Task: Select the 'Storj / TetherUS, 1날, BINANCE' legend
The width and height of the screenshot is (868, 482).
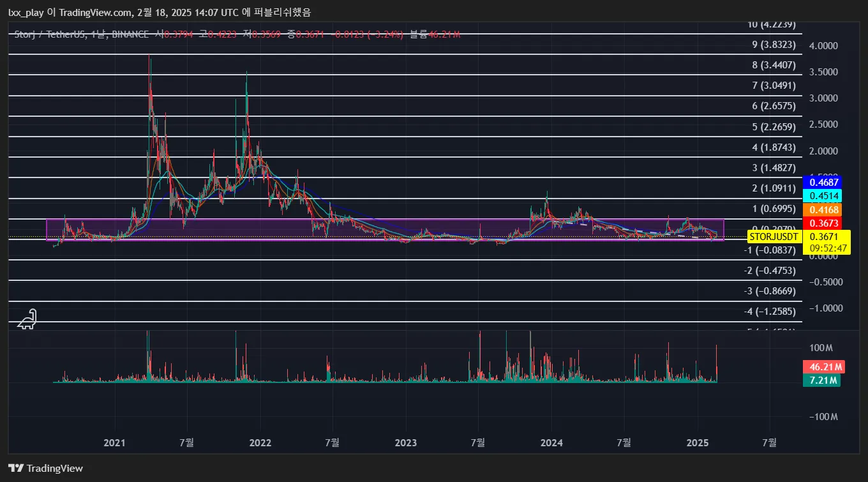Action: 83,34
